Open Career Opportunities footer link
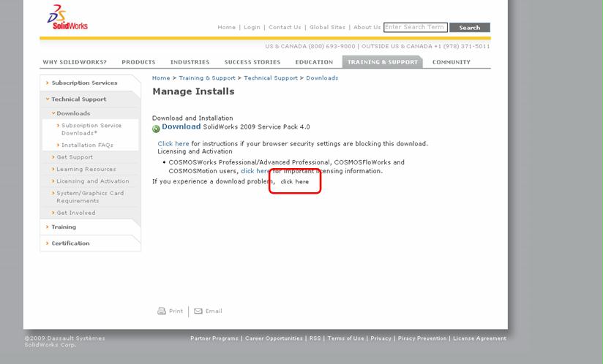Image resolution: width=603 pixels, height=364 pixels. pyautogui.click(x=274, y=338)
